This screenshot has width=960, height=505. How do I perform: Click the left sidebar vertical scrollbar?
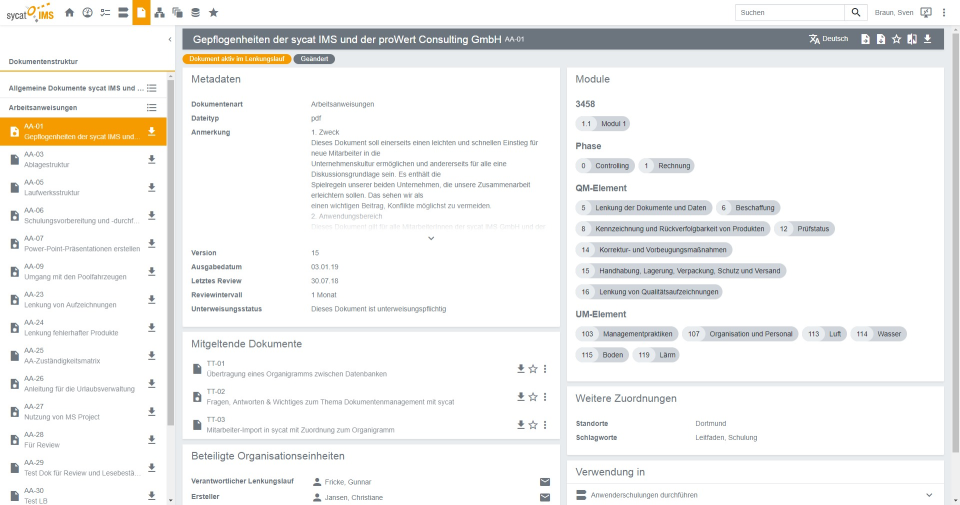point(170,251)
